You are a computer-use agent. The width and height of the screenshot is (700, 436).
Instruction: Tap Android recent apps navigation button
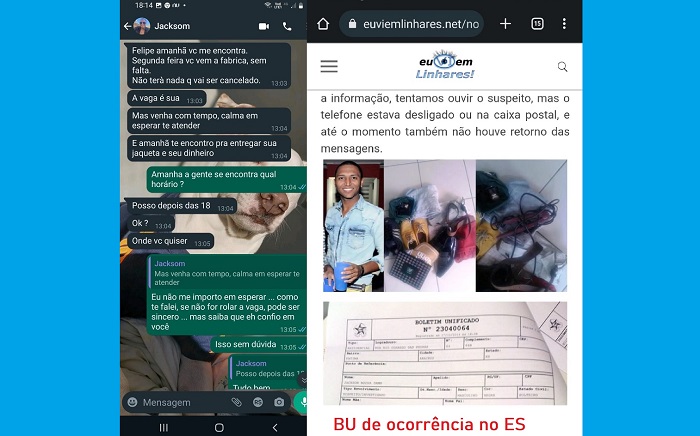(164, 428)
